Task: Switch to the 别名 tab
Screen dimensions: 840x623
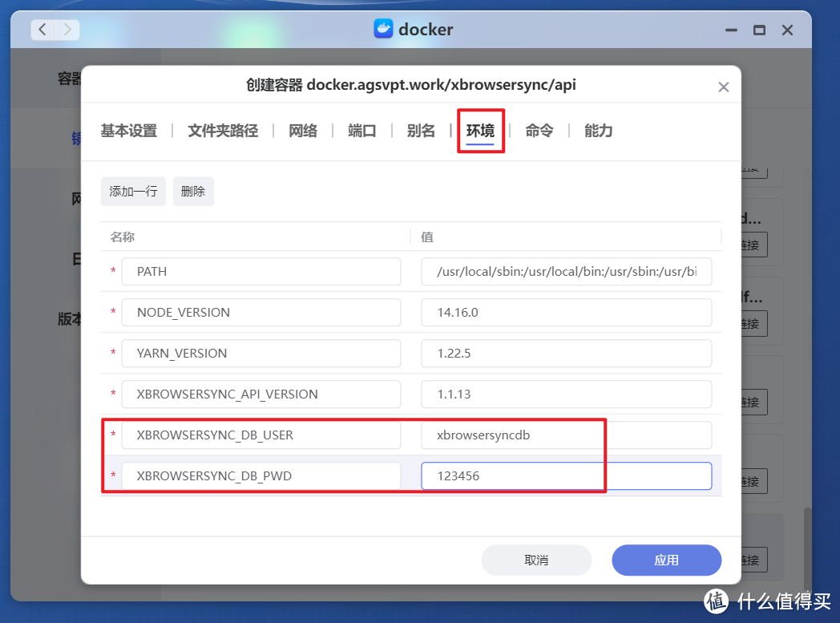Action: click(x=421, y=131)
